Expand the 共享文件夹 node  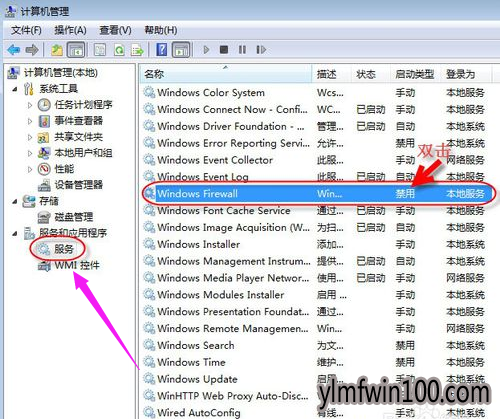[30, 137]
